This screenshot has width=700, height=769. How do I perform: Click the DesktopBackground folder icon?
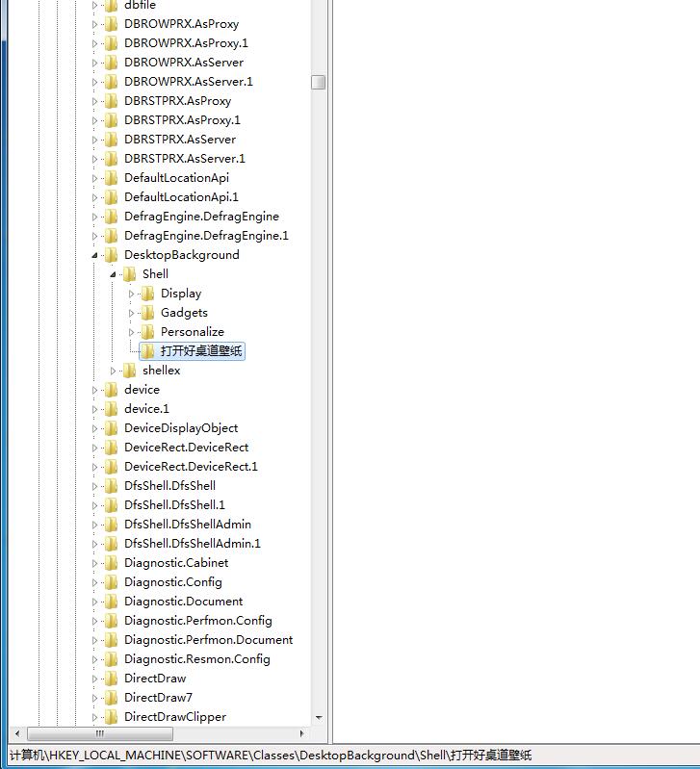[x=112, y=255]
